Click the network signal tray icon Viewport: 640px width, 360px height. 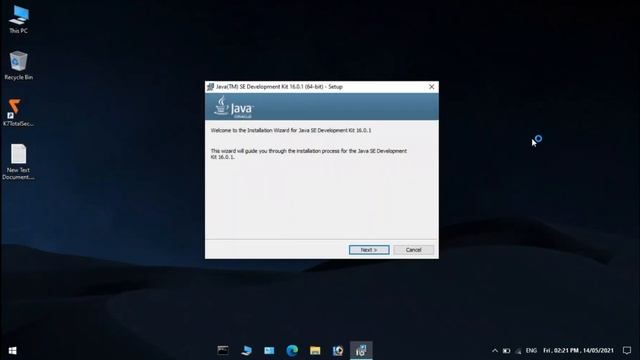(x=518, y=351)
